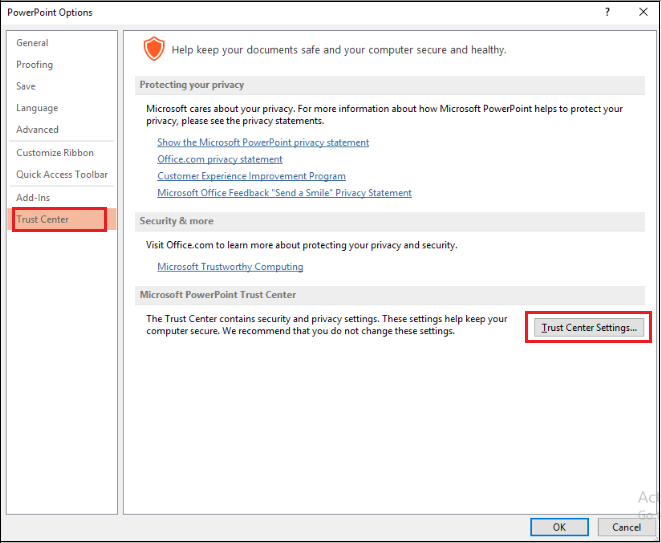
Task: Click the 'Security & more' section header
Action: [x=390, y=221]
